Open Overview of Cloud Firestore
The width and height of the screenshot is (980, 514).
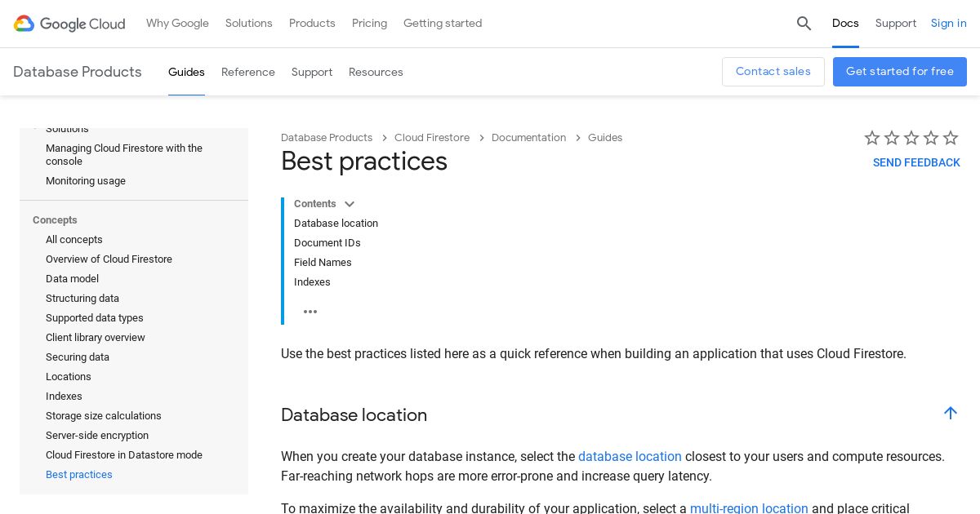(109, 259)
